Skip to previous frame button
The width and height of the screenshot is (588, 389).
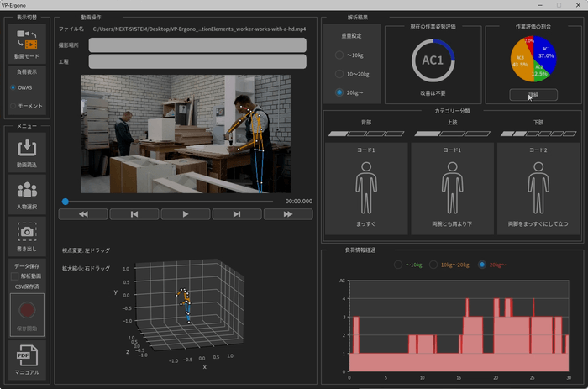[134, 214]
